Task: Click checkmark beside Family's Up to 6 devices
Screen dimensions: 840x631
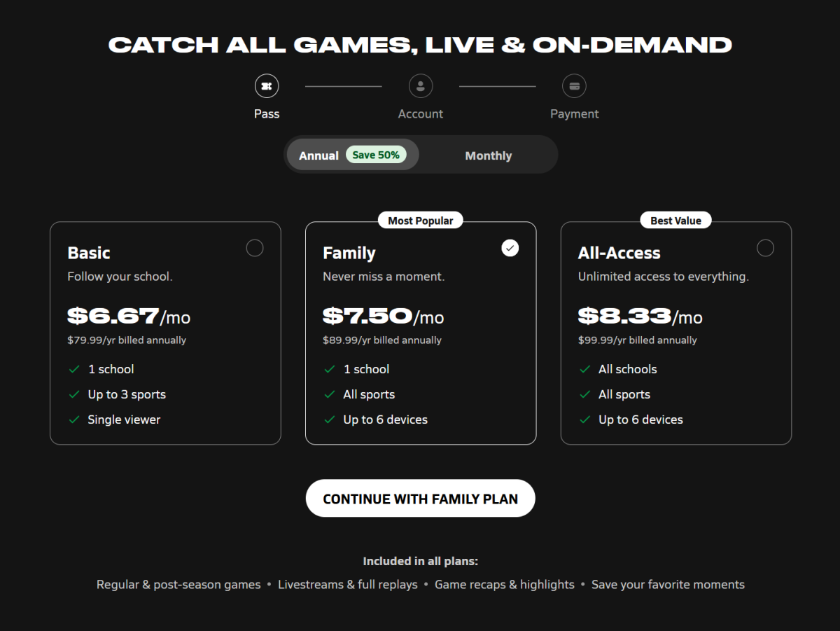Action: [x=329, y=419]
